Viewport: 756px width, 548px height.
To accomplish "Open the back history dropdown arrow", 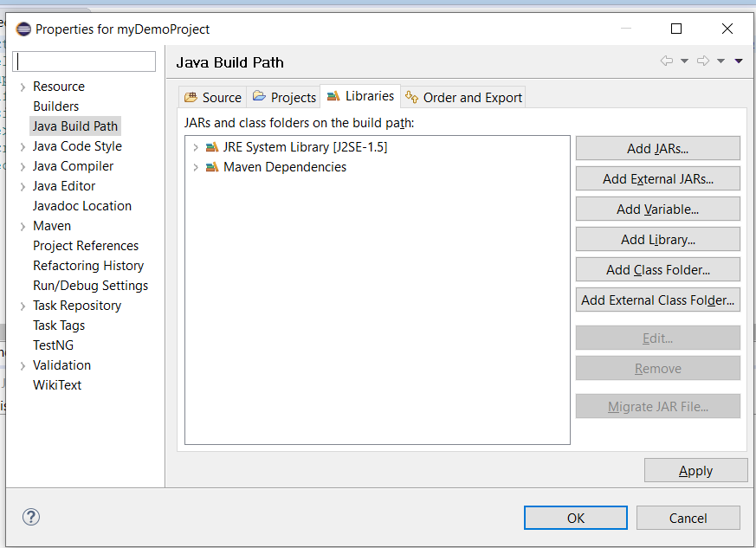I will (x=684, y=61).
